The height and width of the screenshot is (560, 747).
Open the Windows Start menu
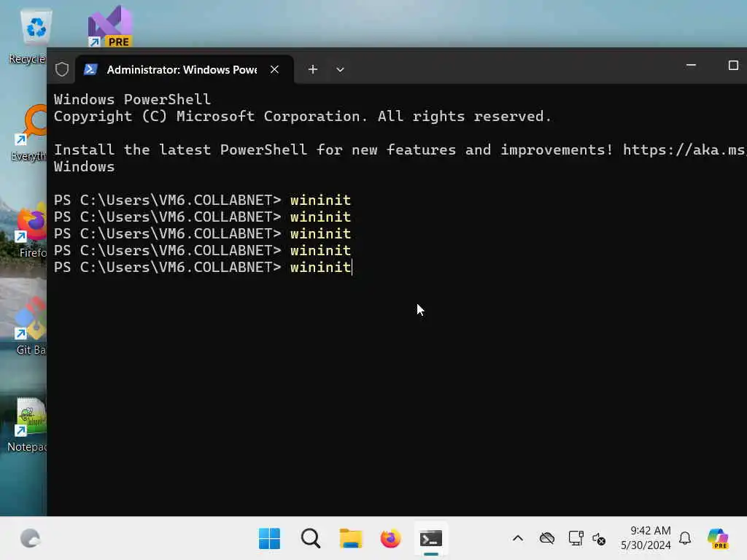pyautogui.click(x=269, y=539)
